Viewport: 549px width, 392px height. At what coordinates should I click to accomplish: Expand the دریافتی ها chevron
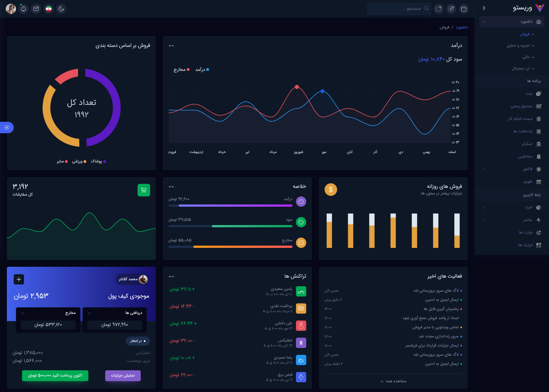pos(89,313)
